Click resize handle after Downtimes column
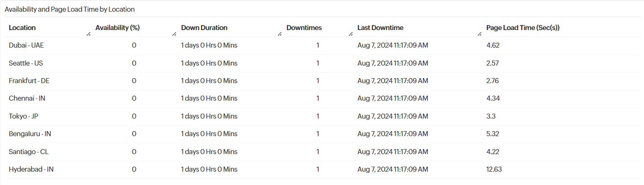The height and width of the screenshot is (185, 644). click(x=350, y=34)
